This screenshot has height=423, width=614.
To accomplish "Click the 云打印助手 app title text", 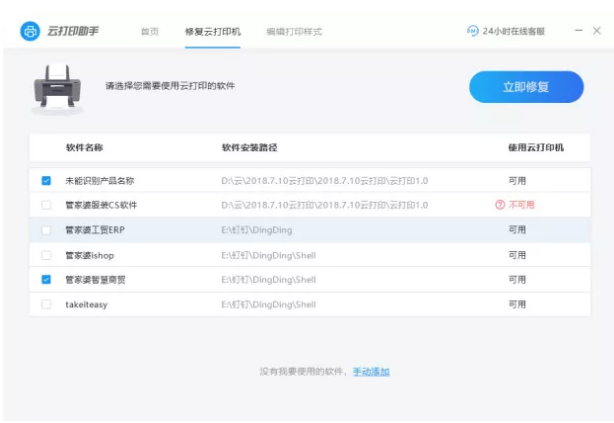I will [x=73, y=31].
